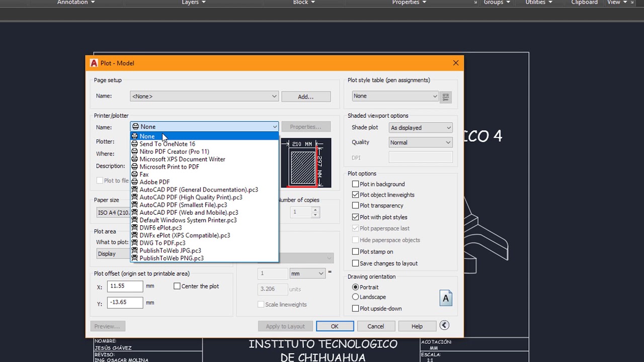Screen dimensions: 644x362
Task: Check Plot upside-down option
Action: pos(356,308)
